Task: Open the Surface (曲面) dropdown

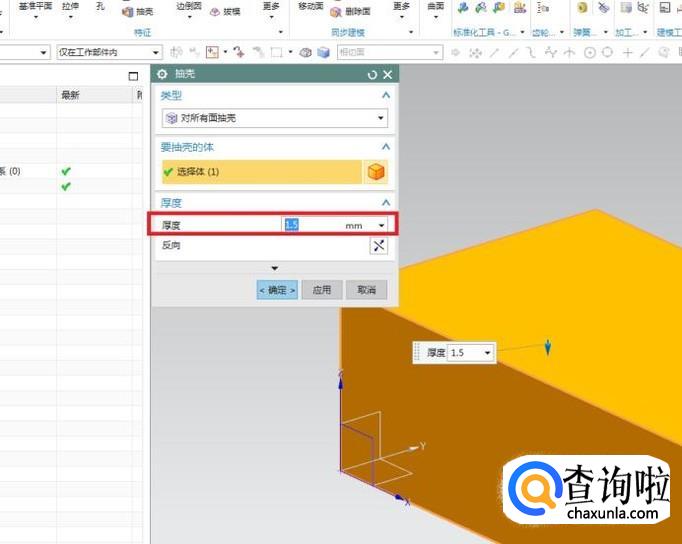Action: click(x=436, y=17)
